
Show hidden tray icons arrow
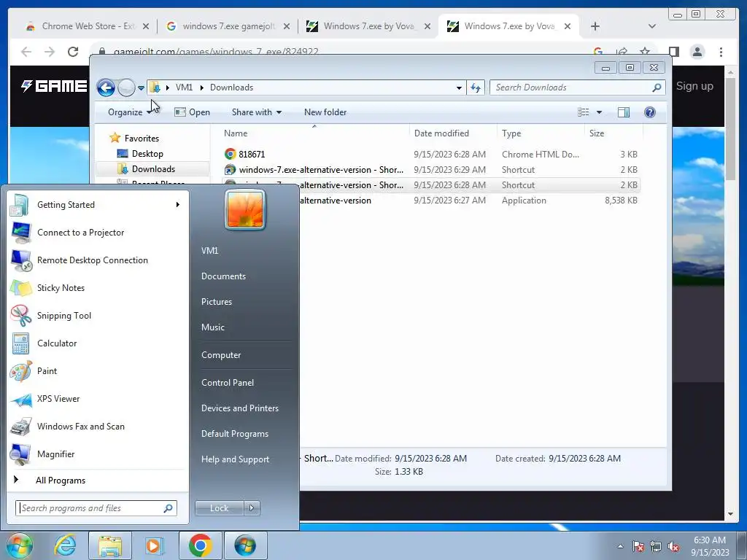[x=620, y=546]
